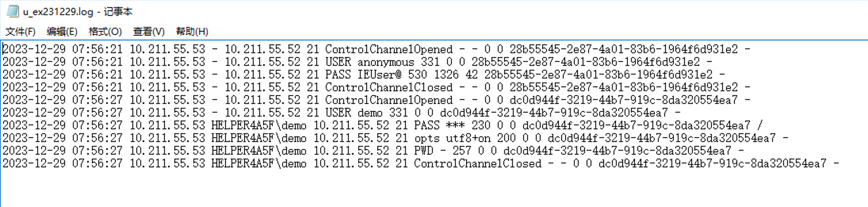Click the PWD command in log
This screenshot has height=207, width=868.
(x=423, y=151)
